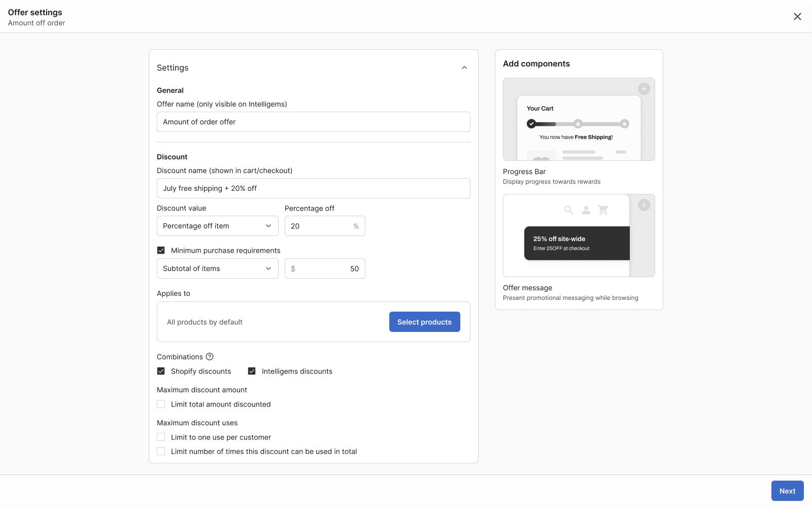Click the search magnifier icon in offer preview
The width and height of the screenshot is (812, 507).
[x=568, y=210]
